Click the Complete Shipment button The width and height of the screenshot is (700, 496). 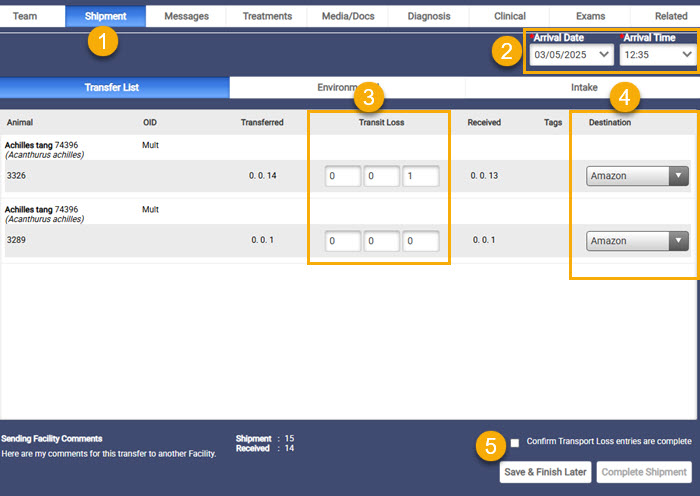point(644,472)
